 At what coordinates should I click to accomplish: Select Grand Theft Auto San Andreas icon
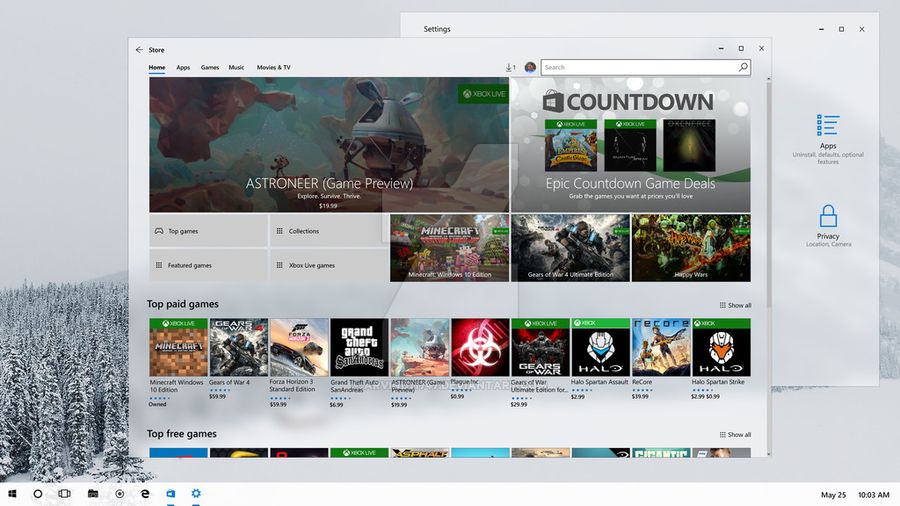(x=359, y=347)
